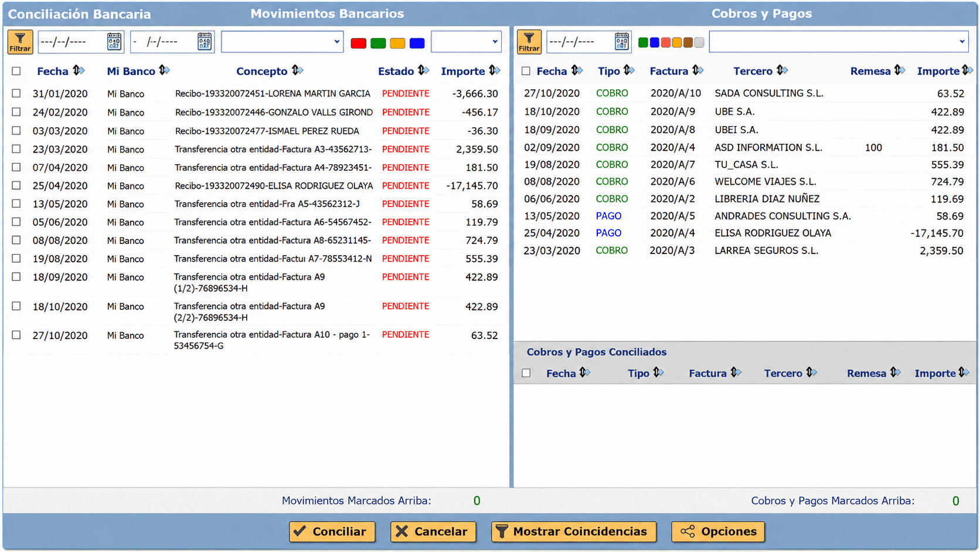Check the 23/03/2020 Factura A3 movement
The width and height of the screenshot is (980, 552).
pyautogui.click(x=16, y=149)
